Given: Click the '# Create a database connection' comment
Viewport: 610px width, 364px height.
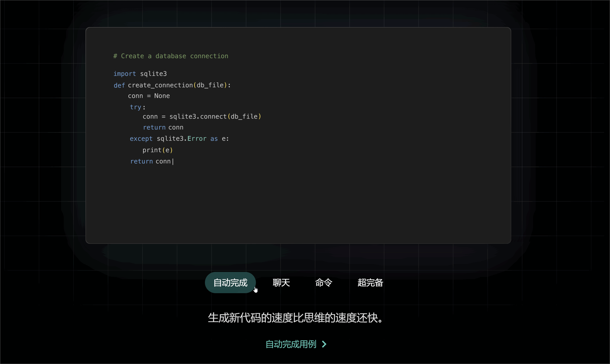Looking at the screenshot, I should pyautogui.click(x=171, y=56).
